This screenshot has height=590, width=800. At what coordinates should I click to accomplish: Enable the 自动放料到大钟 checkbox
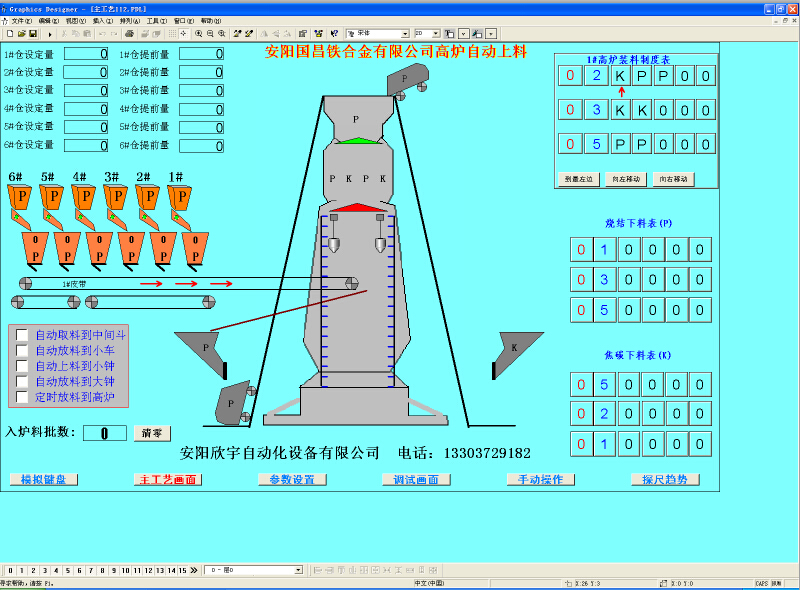(x=22, y=382)
